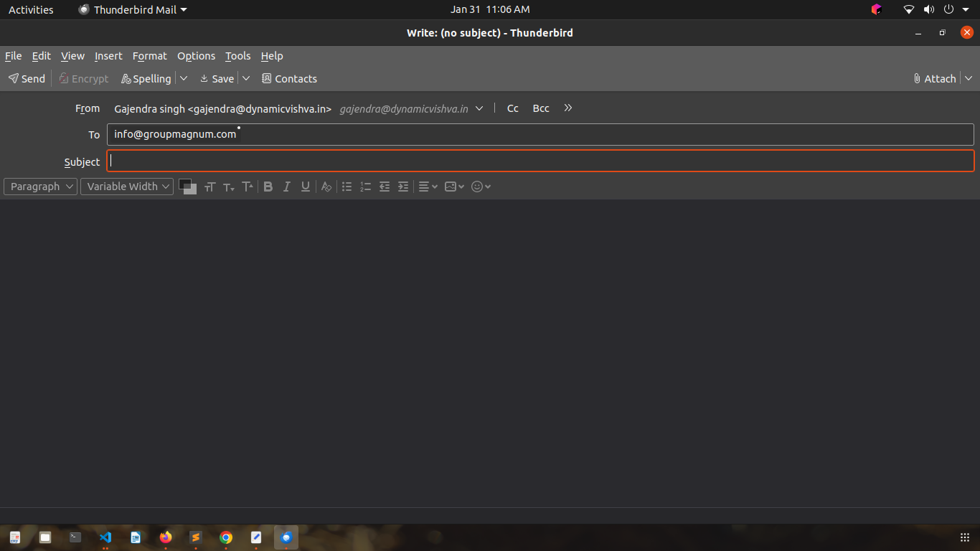This screenshot has height=551, width=980.
Task: Open the Spelling language dropdown arrow
Action: click(184, 79)
